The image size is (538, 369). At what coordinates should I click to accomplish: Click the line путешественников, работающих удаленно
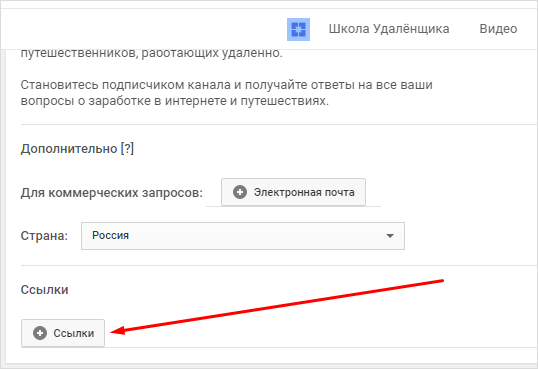point(151,54)
